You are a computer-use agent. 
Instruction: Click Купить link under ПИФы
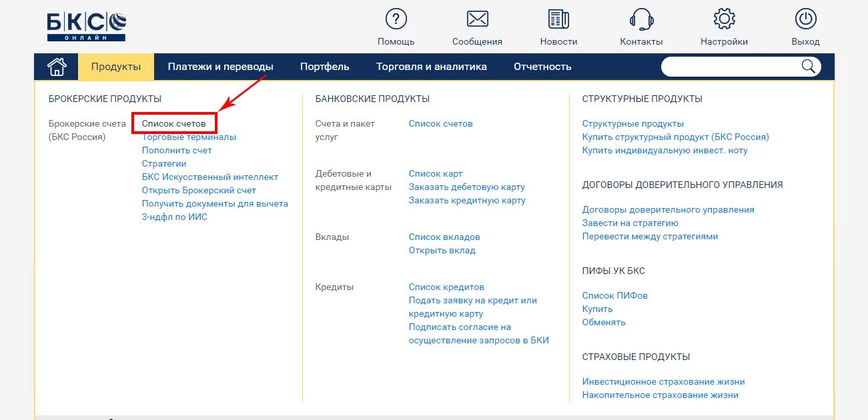(x=598, y=309)
